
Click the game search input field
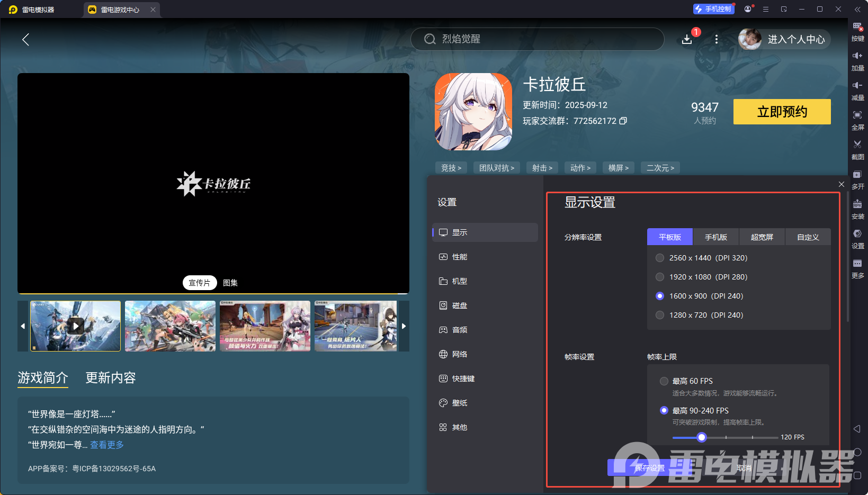(x=537, y=39)
